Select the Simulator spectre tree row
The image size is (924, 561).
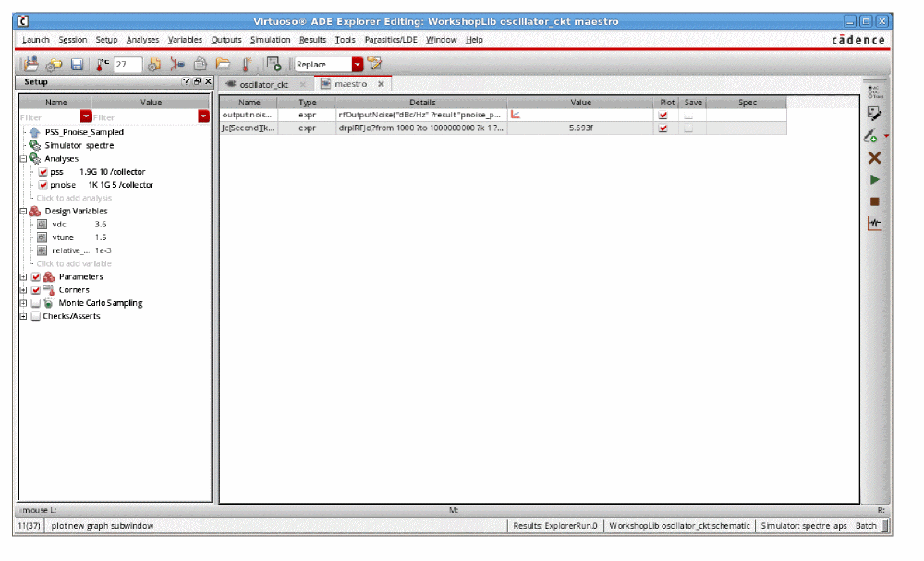point(79,145)
